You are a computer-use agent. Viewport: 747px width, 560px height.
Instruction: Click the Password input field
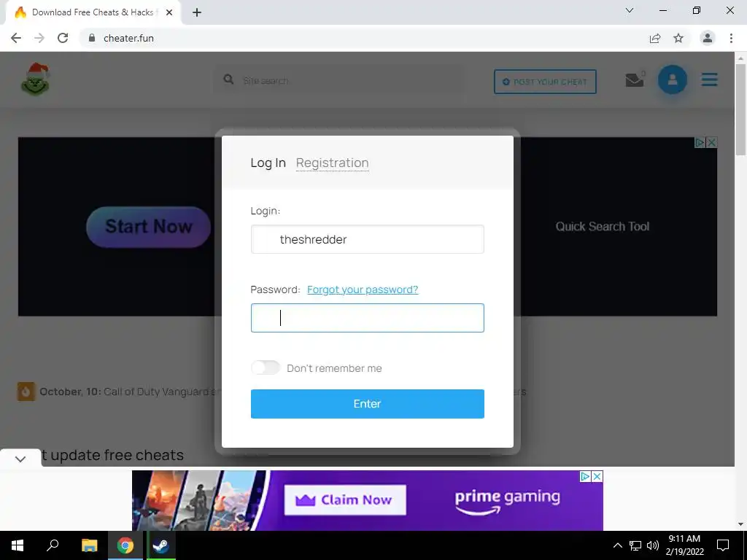pos(368,318)
